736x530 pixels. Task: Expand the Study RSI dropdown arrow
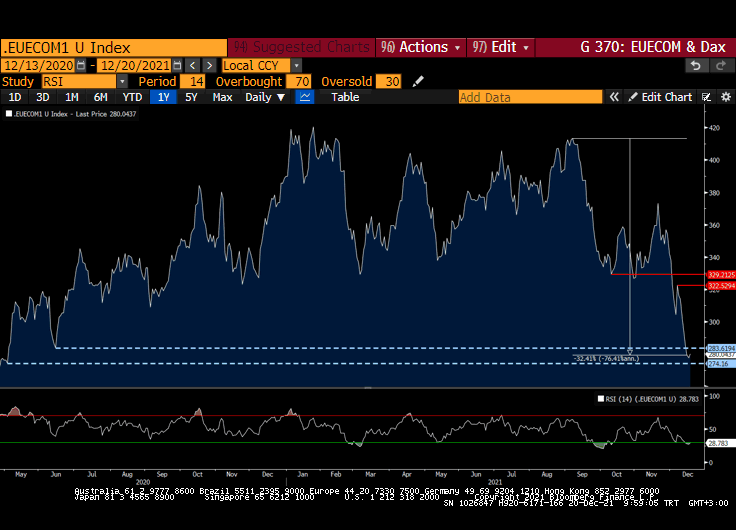click(122, 82)
